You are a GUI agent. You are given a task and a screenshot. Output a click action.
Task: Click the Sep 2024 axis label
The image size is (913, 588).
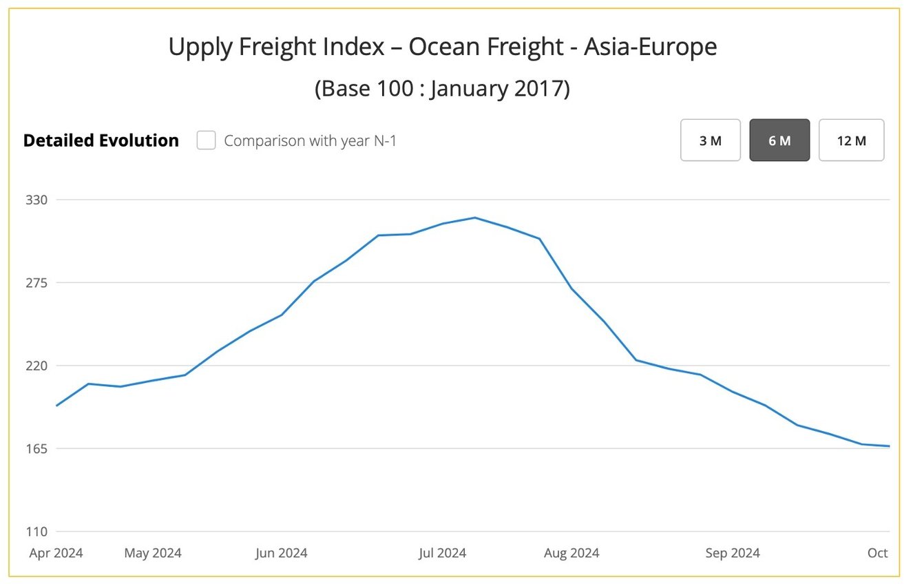pos(733,553)
